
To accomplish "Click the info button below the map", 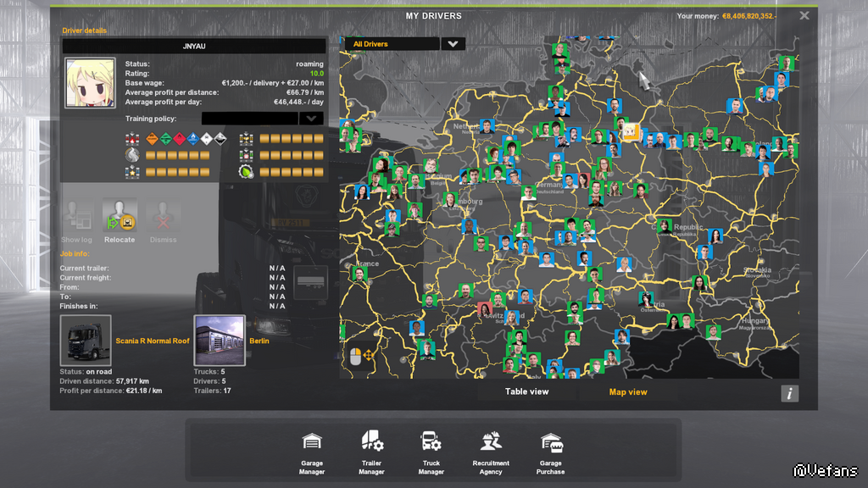I will point(789,393).
